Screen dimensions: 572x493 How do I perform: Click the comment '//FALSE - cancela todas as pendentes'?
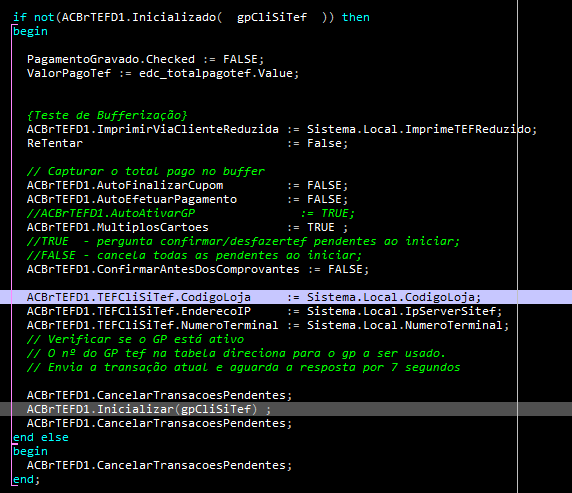[x=194, y=255]
